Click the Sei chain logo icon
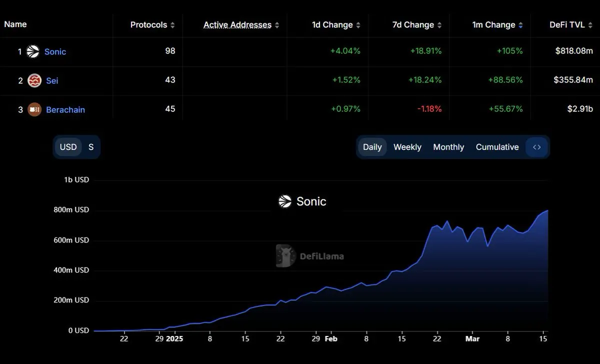Screen dimensions: 600x364 coord(34,80)
